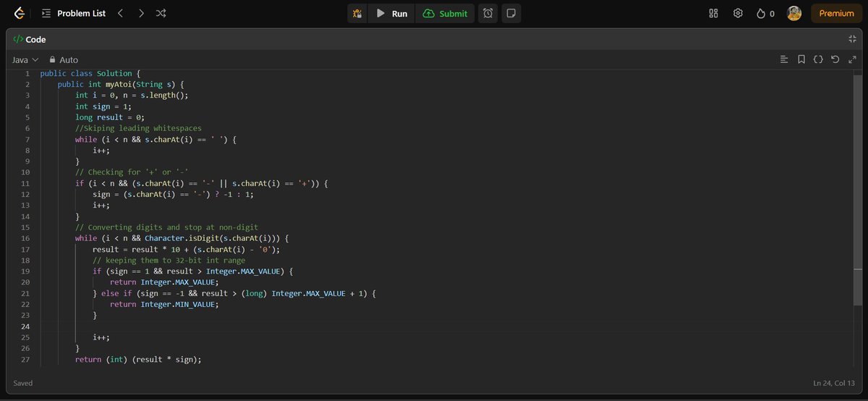The height and width of the screenshot is (401, 868).
Task: Click 'myAtoi' method name
Action: 119,84
